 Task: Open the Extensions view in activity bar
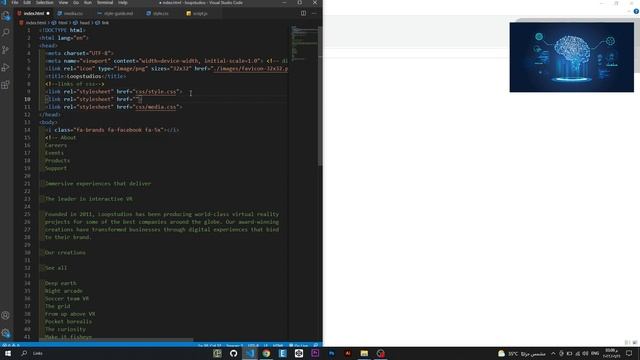click(6, 85)
